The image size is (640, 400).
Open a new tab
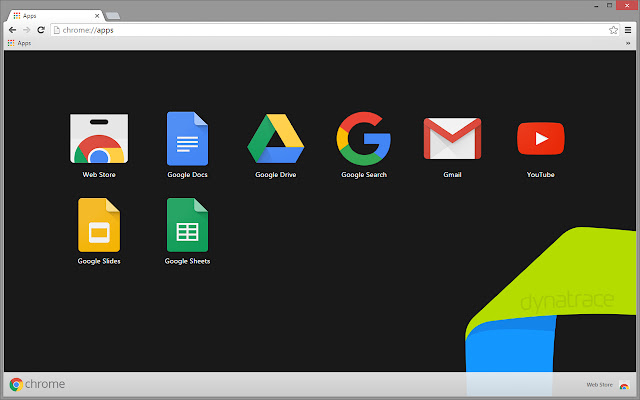tap(113, 16)
